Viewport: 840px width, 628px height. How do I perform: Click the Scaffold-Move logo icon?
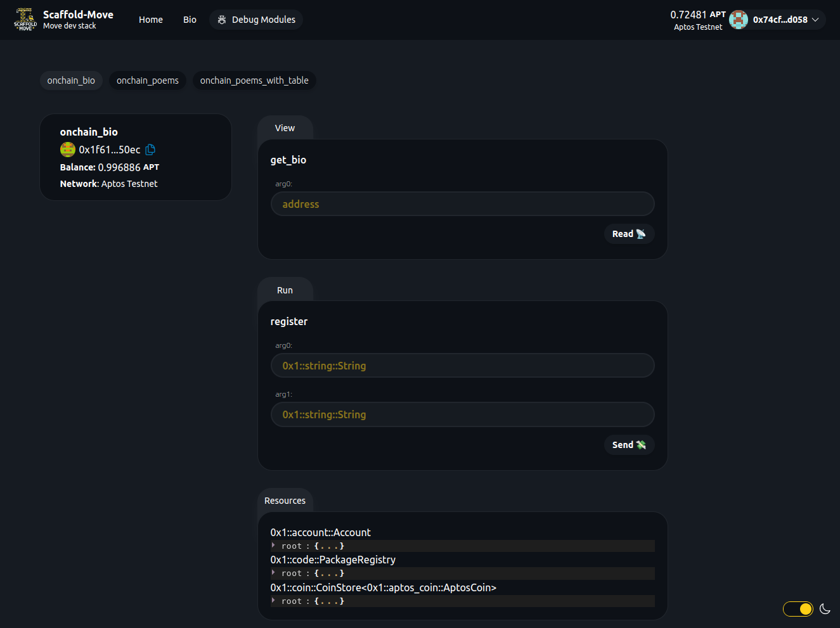[25, 20]
